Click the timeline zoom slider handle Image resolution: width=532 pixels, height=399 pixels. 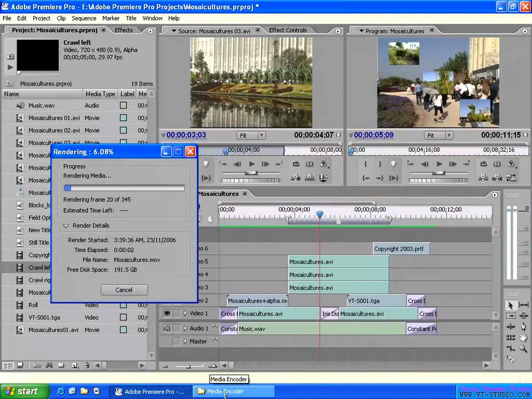click(188, 366)
